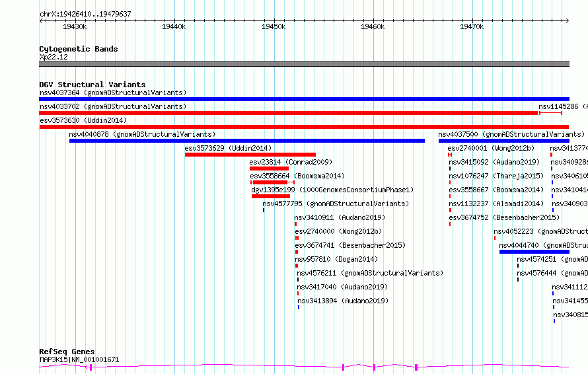Image resolution: width=588 pixels, height=374 pixels.
Task: Open MAP3K15|NM_001001671 gene label
Action: point(79,359)
